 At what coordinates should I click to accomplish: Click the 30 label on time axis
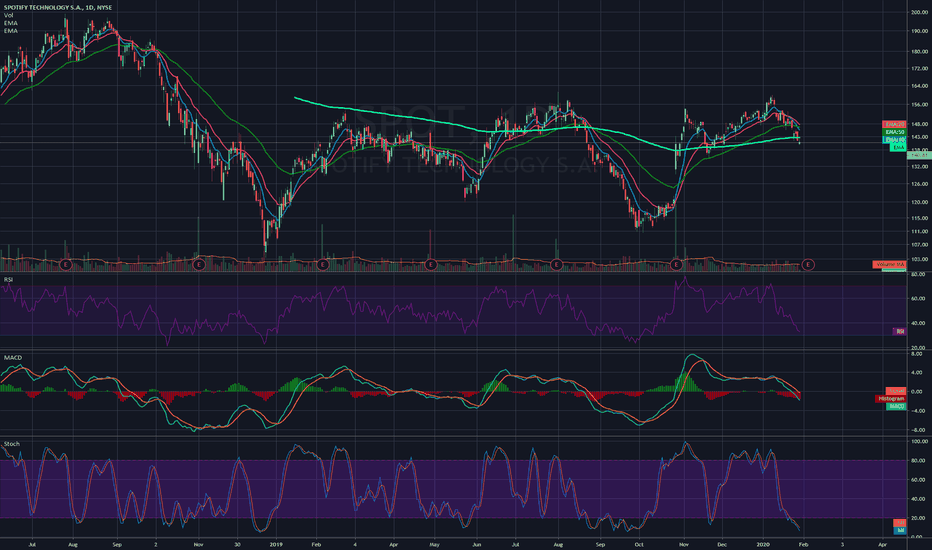(x=237, y=544)
